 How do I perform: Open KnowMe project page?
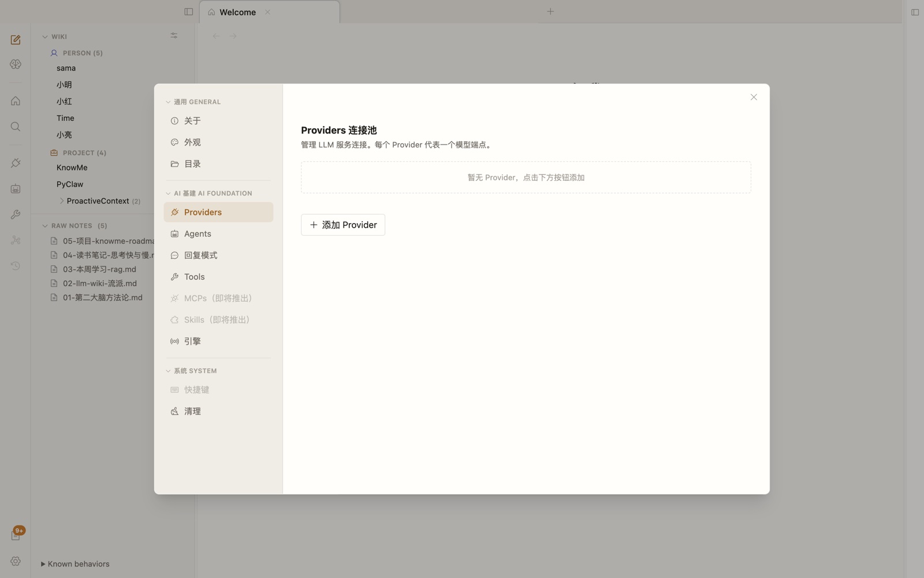coord(72,168)
